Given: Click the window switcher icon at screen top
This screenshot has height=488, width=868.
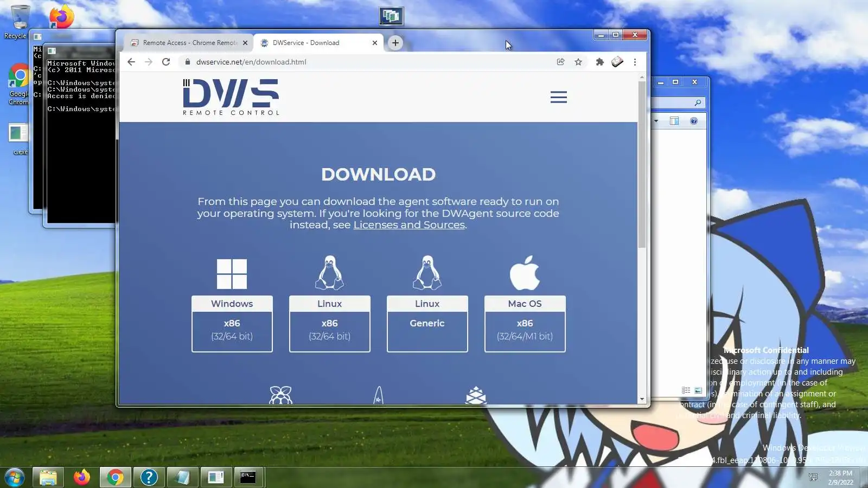Looking at the screenshot, I should coord(391,16).
